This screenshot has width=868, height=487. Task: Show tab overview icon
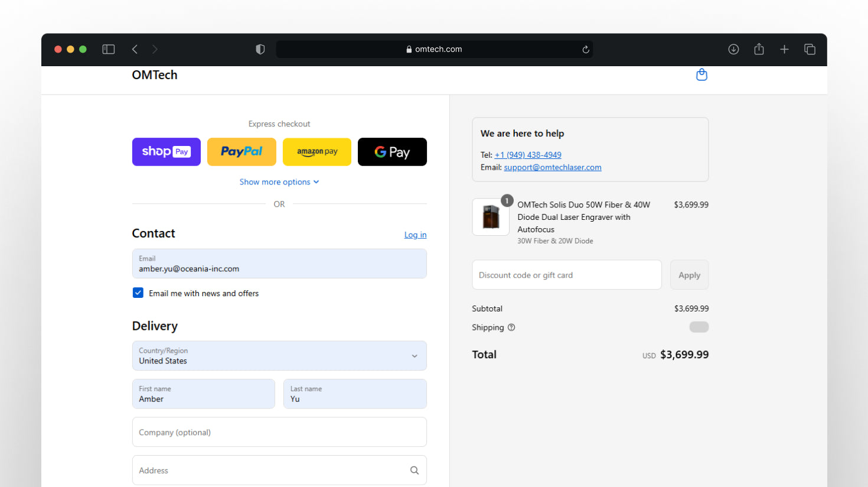[810, 49]
